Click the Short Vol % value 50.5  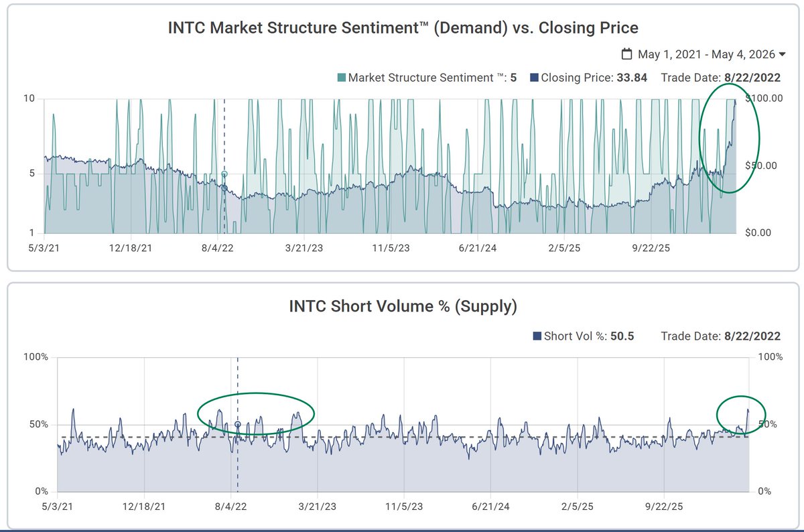click(622, 336)
